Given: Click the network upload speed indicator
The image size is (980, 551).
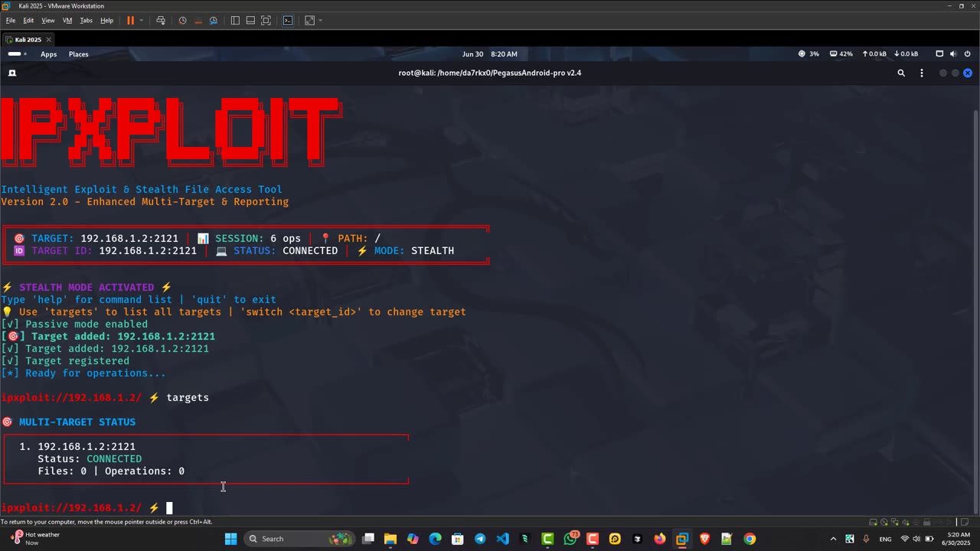Looking at the screenshot, I should [x=874, y=54].
